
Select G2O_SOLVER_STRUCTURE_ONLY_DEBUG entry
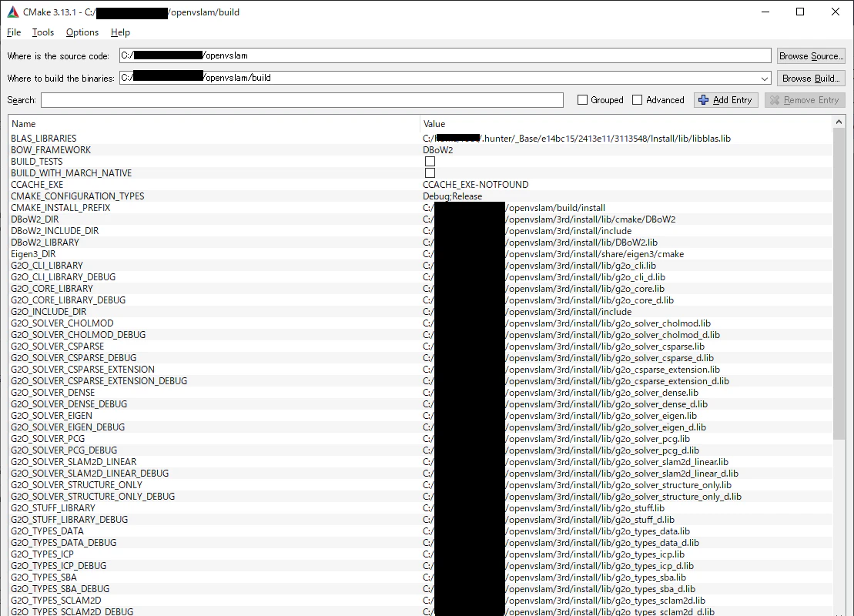click(x=93, y=497)
